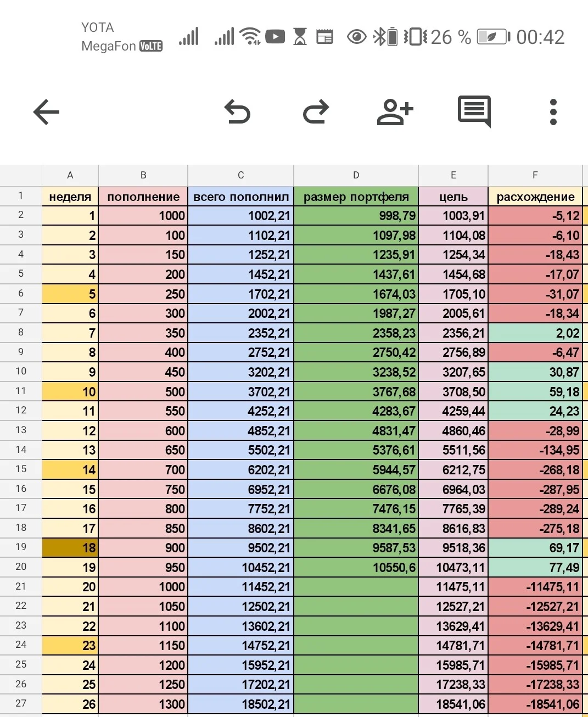Select the 'размер портфеля' header cell

356,197
